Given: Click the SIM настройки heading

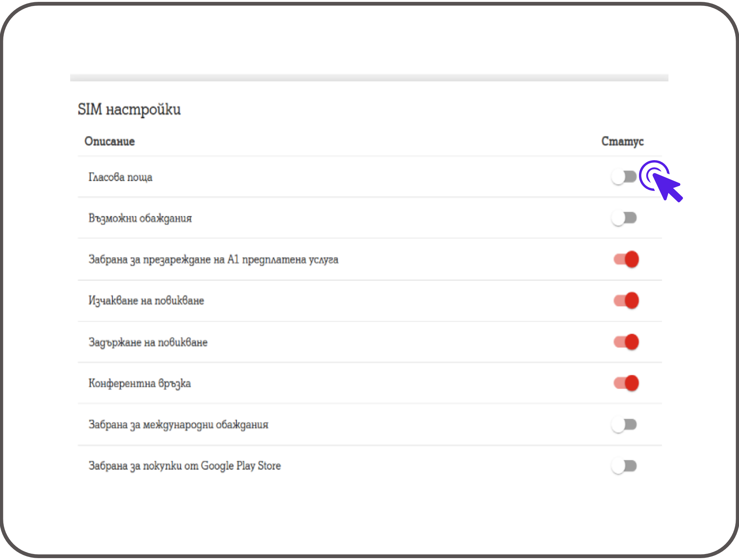Looking at the screenshot, I should click(x=129, y=110).
